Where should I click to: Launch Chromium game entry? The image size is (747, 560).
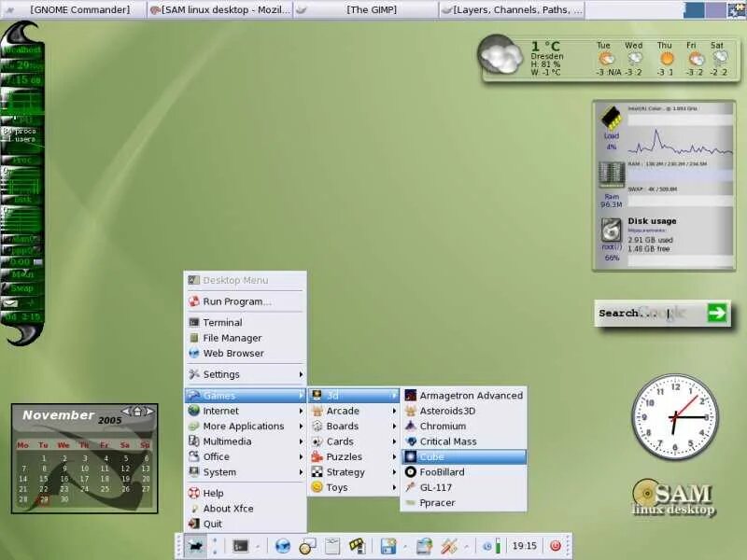[464, 426]
